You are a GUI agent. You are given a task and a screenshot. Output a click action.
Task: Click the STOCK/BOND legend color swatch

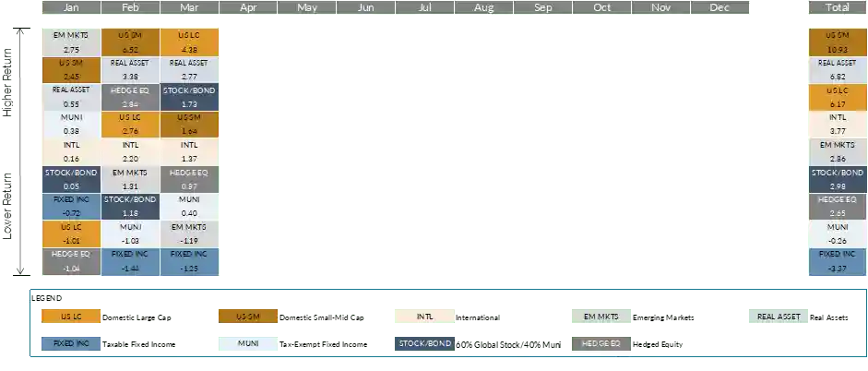[425, 344]
